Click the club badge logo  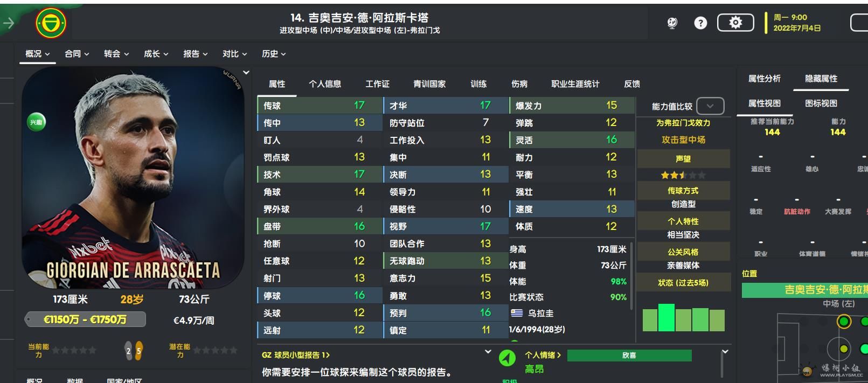click(x=51, y=23)
